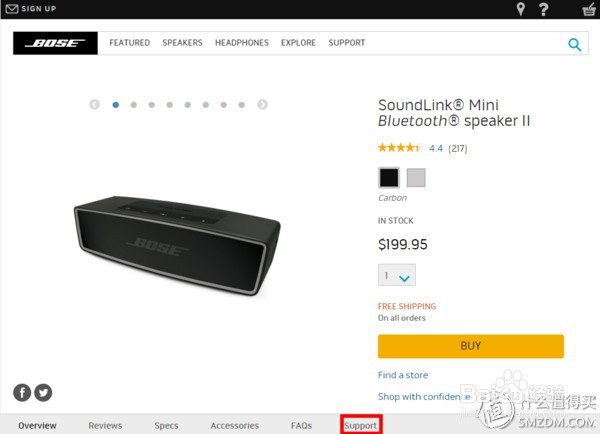Open the Speakers menu
600x434 pixels.
[182, 43]
